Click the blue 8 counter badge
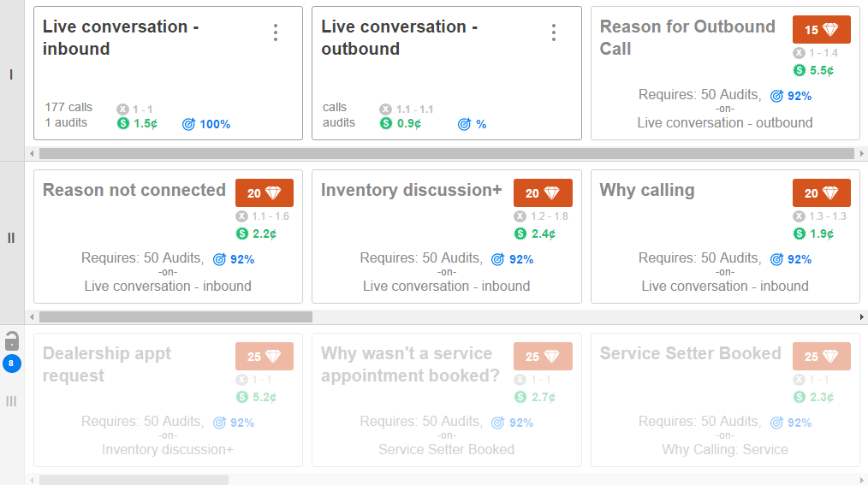Image resolution: width=868 pixels, height=485 pixels. pos(12,364)
